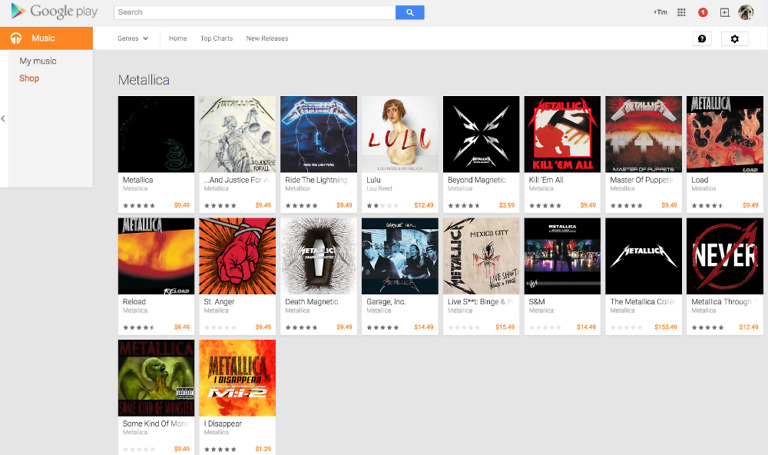Click the +Tim profile link
The image size is (768, 455).
coord(660,12)
